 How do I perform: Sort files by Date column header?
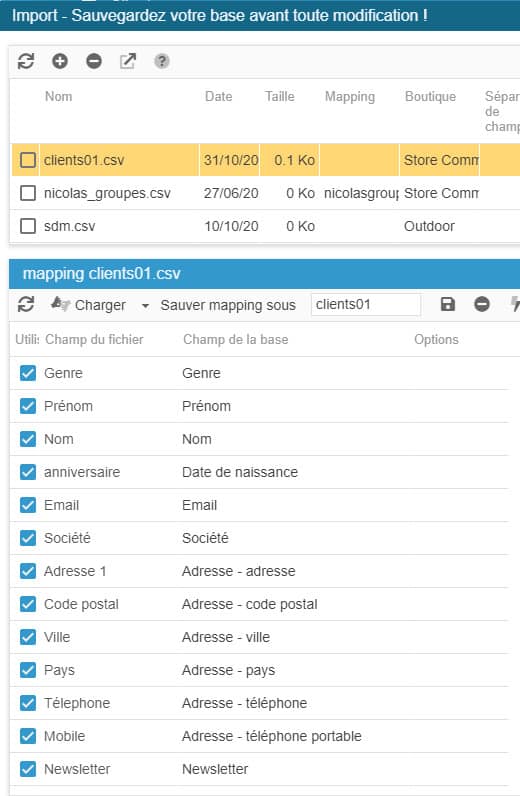pos(218,96)
